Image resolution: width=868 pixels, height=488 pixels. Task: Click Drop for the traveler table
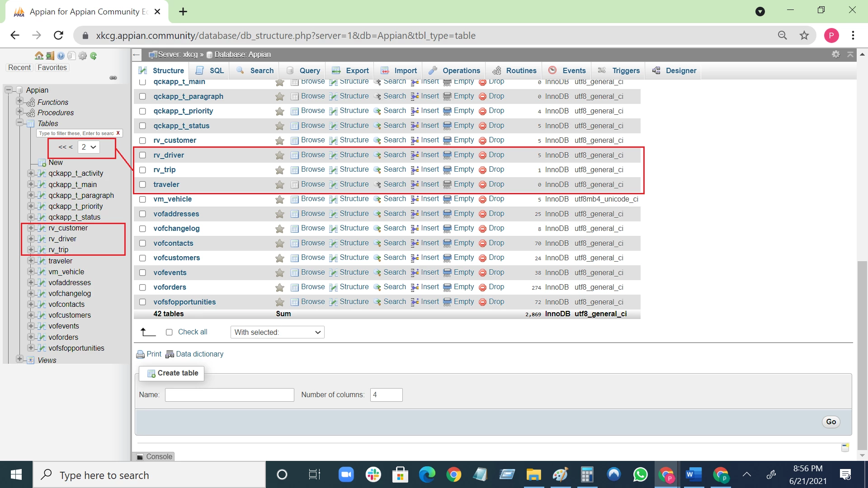pyautogui.click(x=491, y=184)
